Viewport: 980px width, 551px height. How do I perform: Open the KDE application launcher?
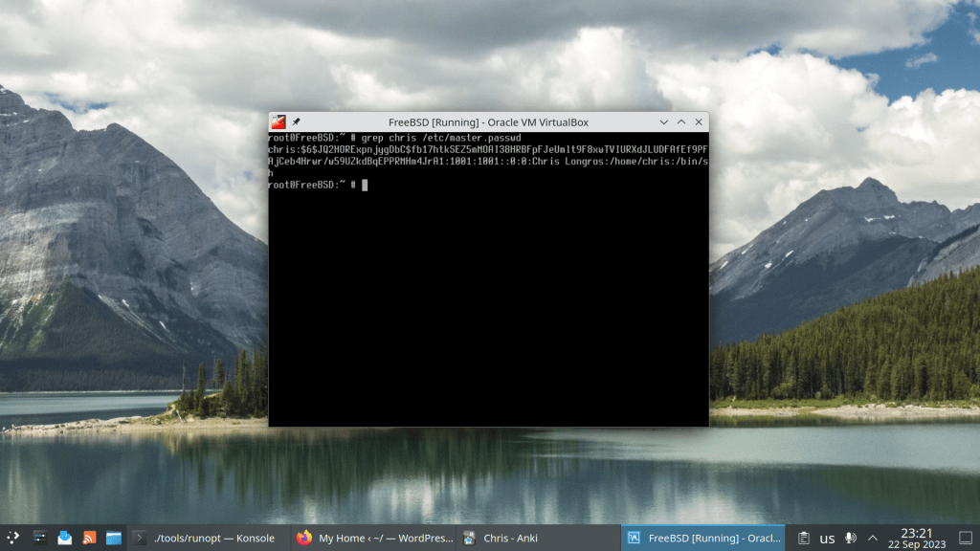tap(13, 538)
